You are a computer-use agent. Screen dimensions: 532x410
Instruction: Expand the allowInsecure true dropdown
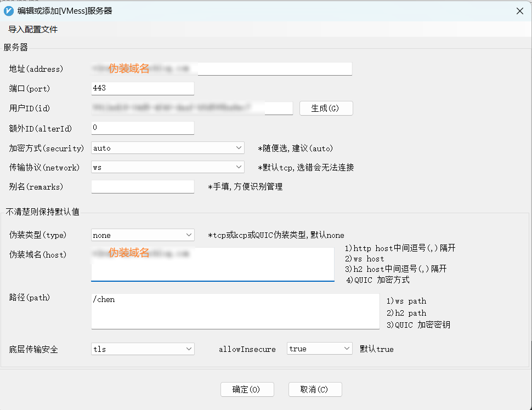[319, 349]
